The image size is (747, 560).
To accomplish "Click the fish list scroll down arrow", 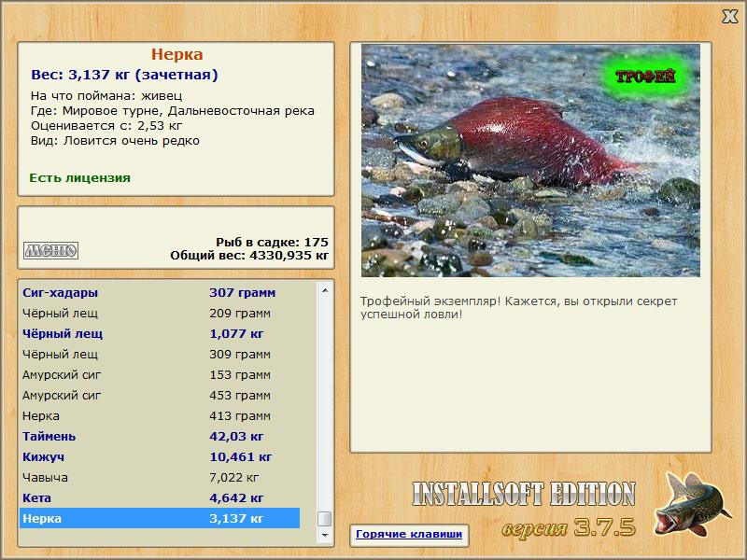I will (325, 535).
